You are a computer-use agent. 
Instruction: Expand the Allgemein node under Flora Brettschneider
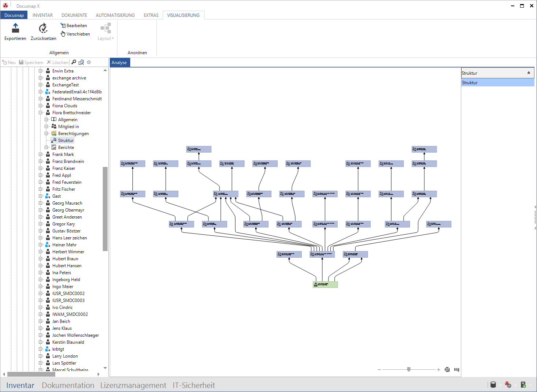pyautogui.click(x=46, y=120)
